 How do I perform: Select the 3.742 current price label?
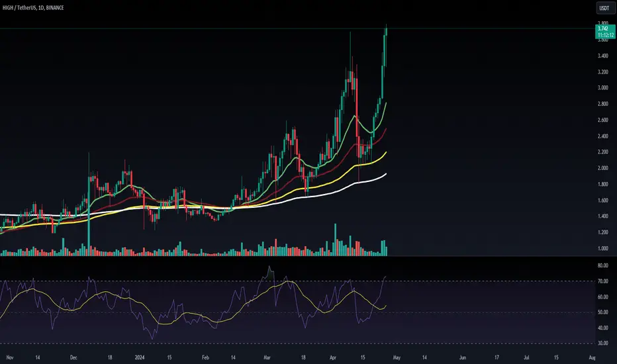click(603, 28)
